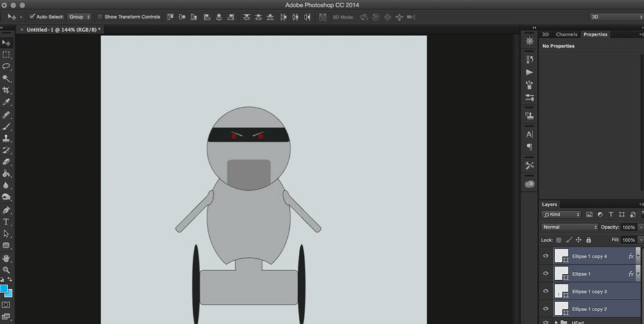Select the Hand tool

tap(6, 258)
